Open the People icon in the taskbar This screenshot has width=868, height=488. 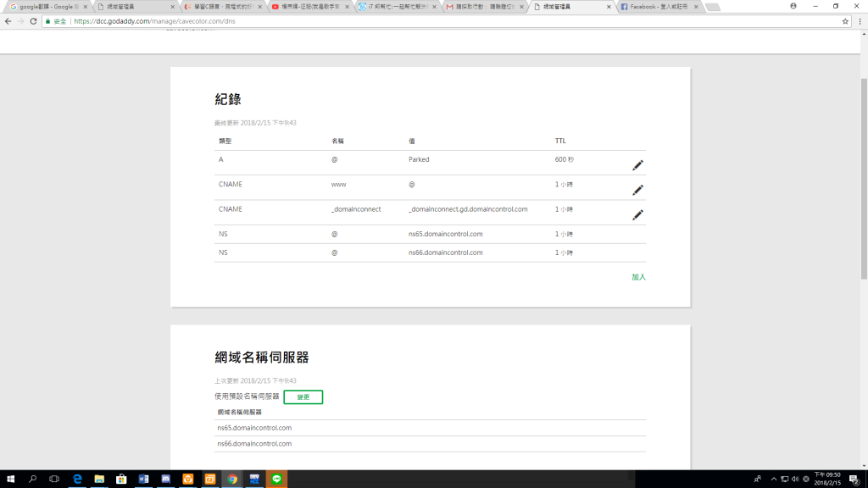(757, 480)
